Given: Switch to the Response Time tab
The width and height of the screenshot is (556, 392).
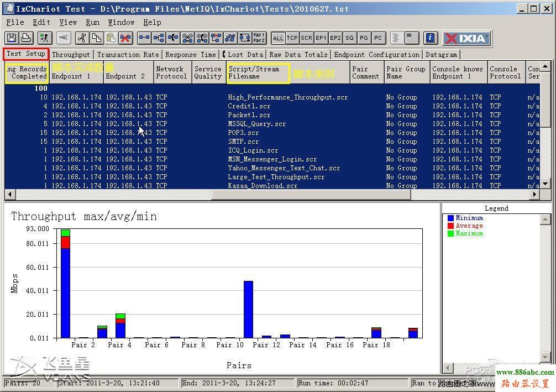Looking at the screenshot, I should click(x=191, y=55).
